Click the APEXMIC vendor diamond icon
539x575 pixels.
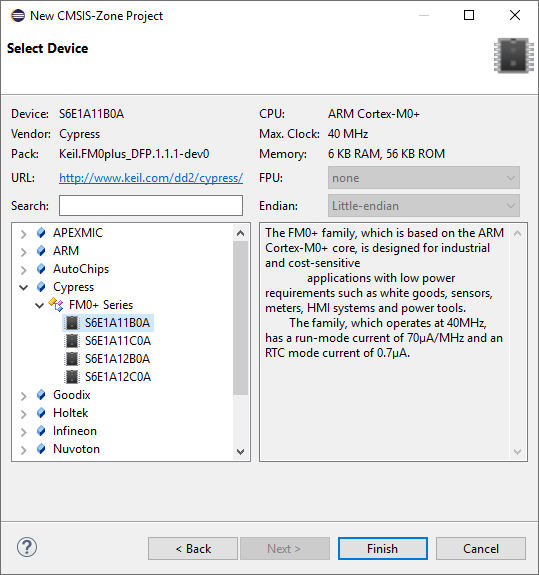[x=41, y=233]
